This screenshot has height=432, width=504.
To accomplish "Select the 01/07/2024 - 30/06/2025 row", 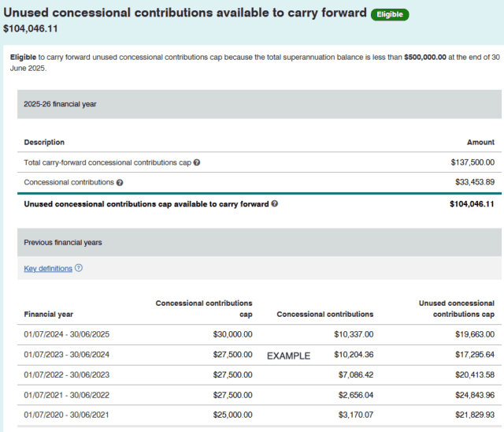I will (x=259, y=334).
